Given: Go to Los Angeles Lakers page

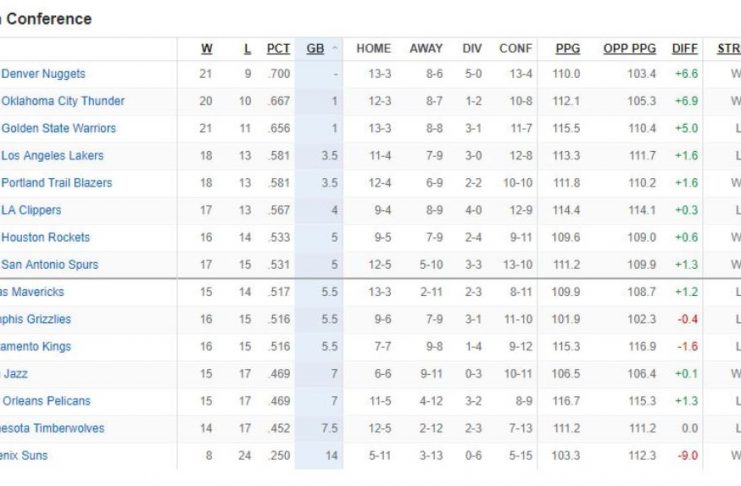Looking at the screenshot, I should point(52,156).
